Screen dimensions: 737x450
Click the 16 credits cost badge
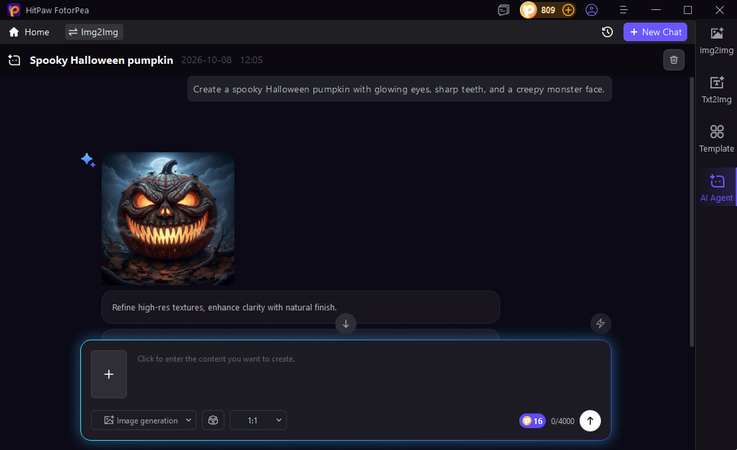point(532,421)
